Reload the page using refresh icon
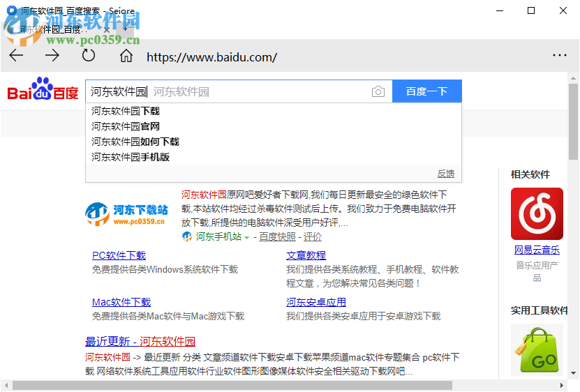The height and width of the screenshot is (392, 580). pyautogui.click(x=89, y=56)
